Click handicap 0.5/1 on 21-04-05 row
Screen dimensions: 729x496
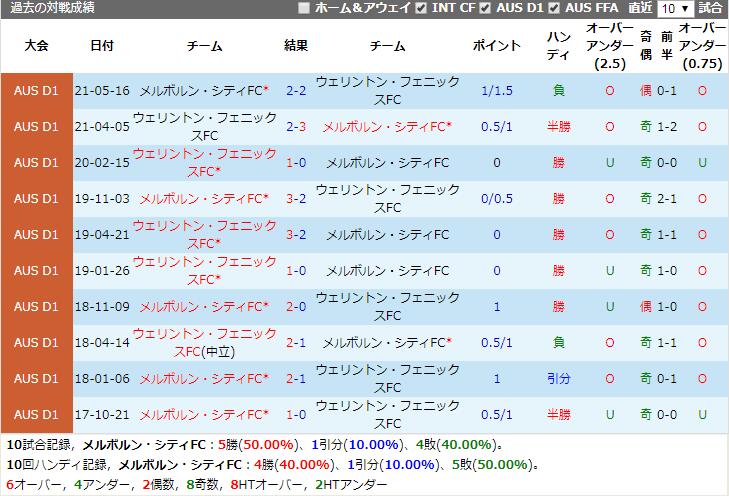coord(497,126)
